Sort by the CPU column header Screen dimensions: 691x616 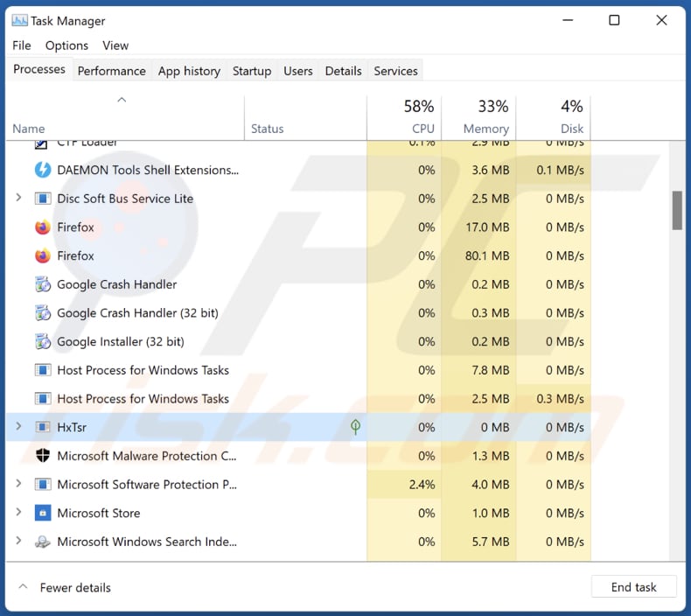404,118
